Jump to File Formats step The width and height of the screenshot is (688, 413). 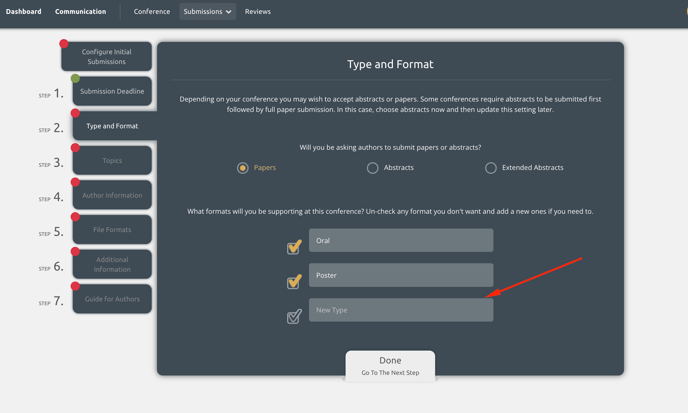pyautogui.click(x=112, y=230)
